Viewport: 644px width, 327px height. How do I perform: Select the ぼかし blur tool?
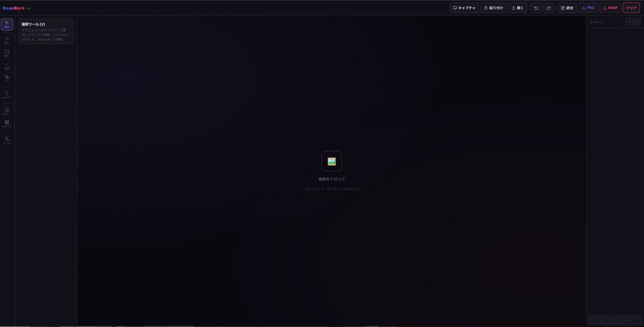tap(7, 111)
